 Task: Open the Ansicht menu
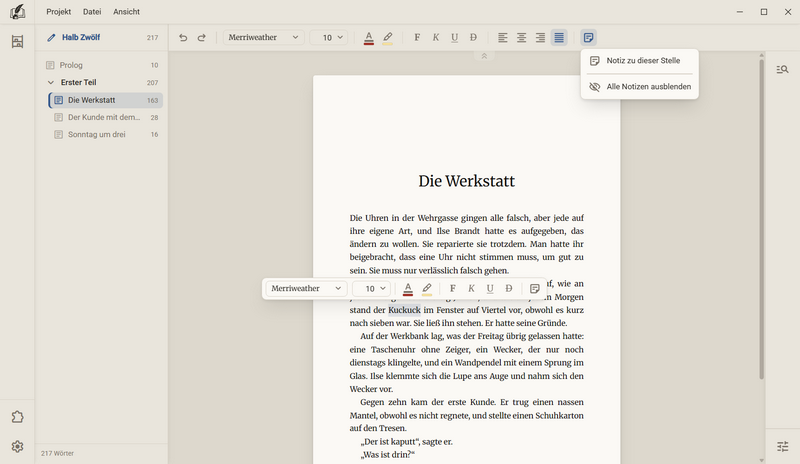pos(127,12)
